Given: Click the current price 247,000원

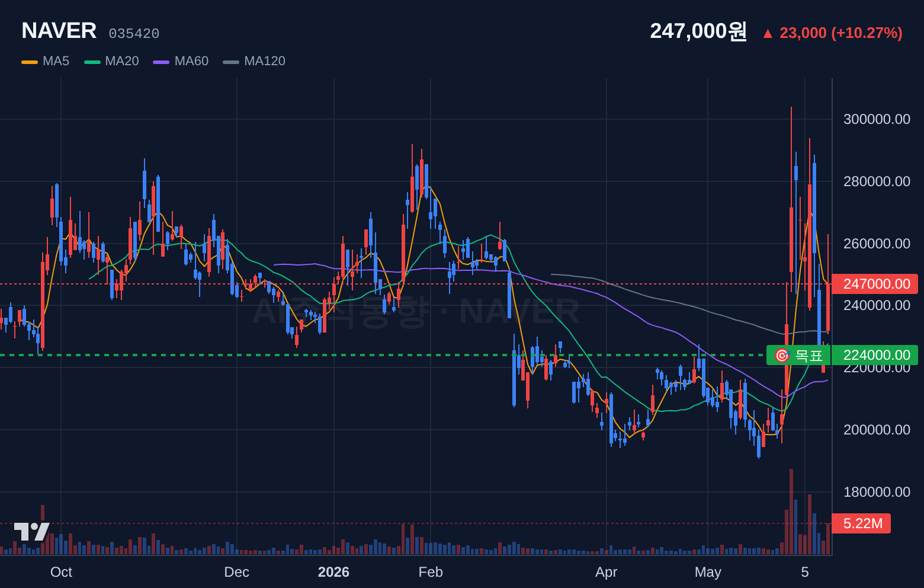Looking at the screenshot, I should coord(698,31).
